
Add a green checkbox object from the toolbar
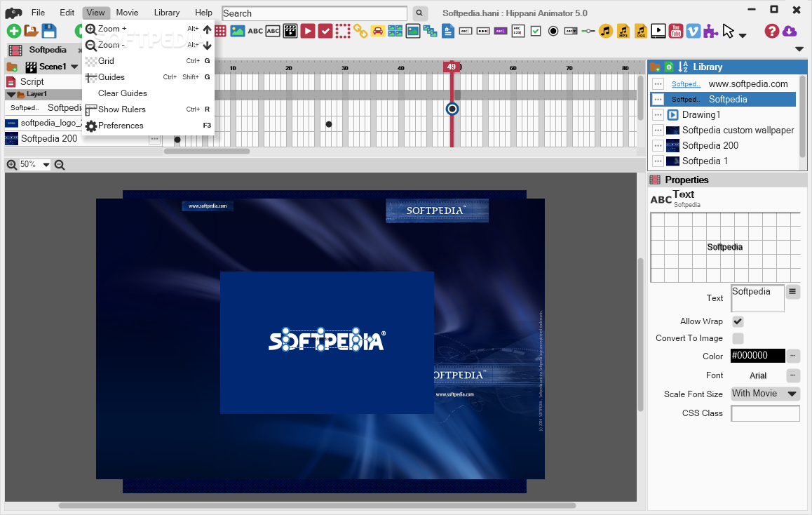pos(536,31)
